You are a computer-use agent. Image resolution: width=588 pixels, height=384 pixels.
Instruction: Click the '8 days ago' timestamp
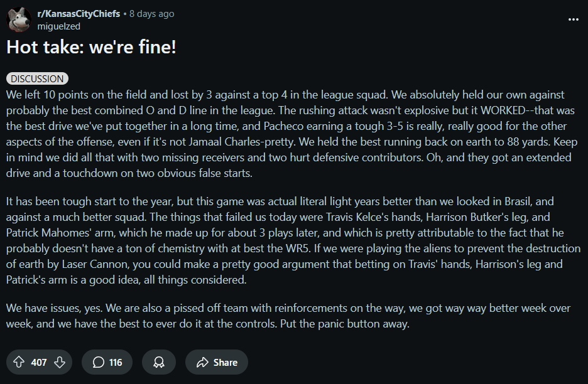click(152, 14)
